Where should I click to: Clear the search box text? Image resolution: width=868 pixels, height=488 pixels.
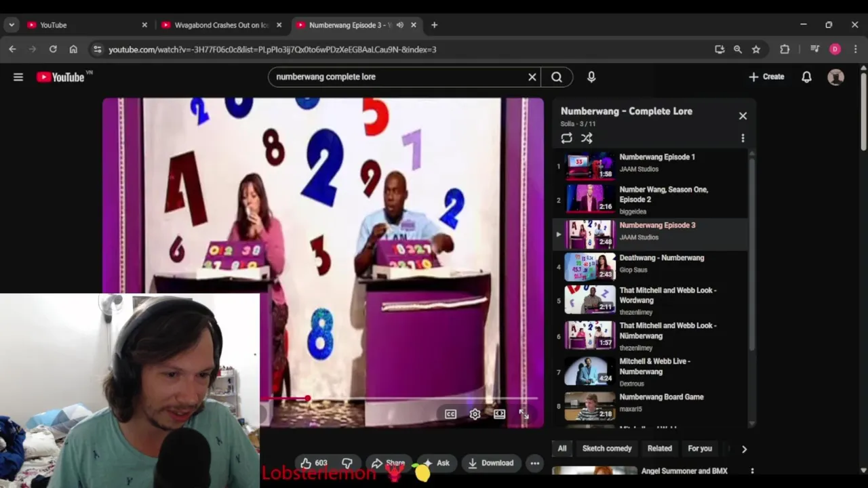point(532,77)
